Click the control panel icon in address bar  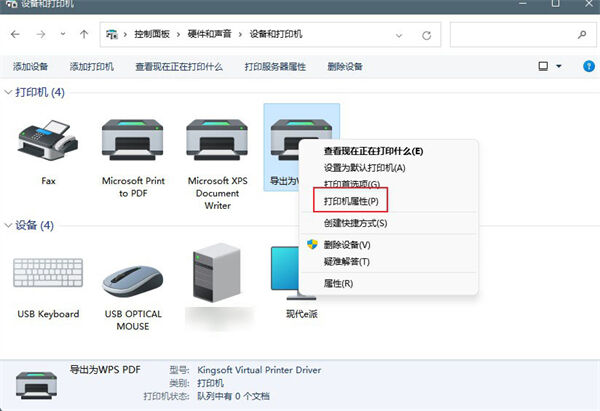112,34
